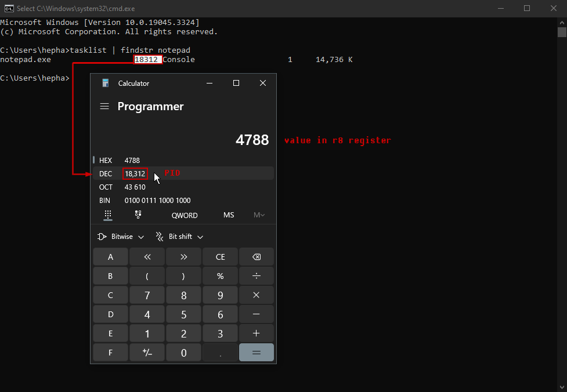The height and width of the screenshot is (392, 567).
Task: Select the OCT number base
Action: point(183,187)
